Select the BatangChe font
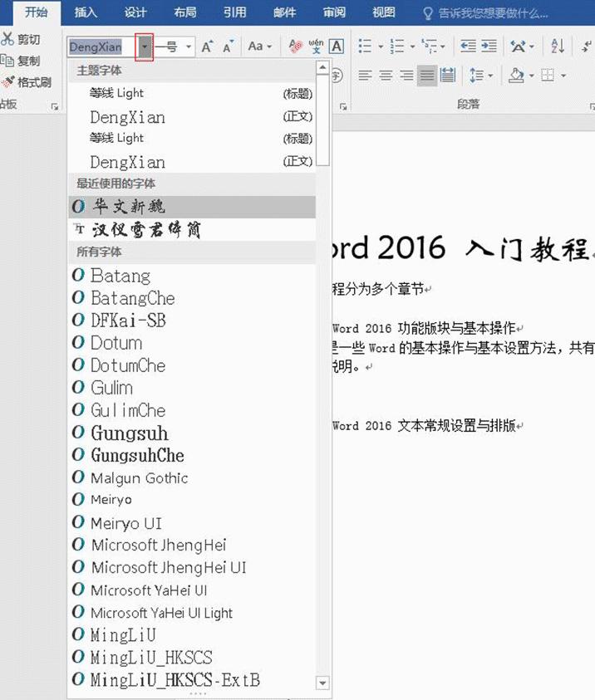This screenshot has height=700, width=595. pyautogui.click(x=192, y=298)
